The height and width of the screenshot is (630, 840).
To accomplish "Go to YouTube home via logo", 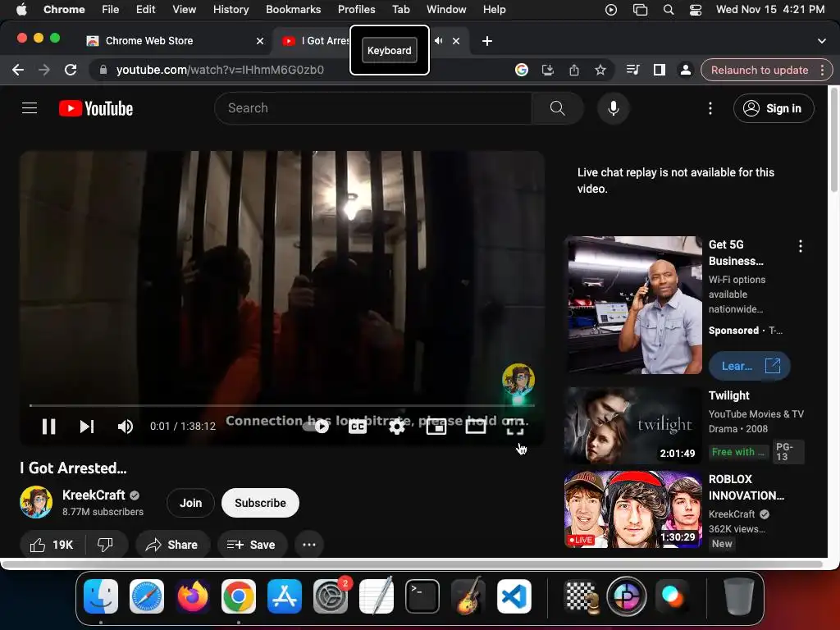I will click(x=96, y=108).
